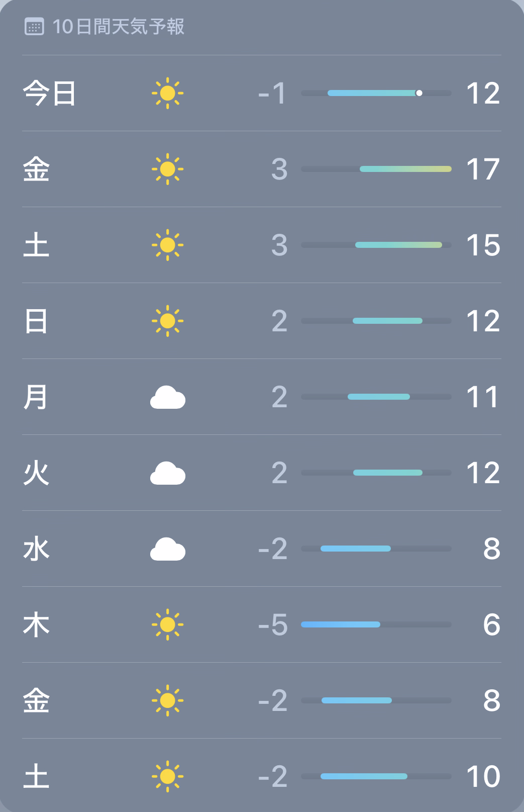Screen dimensions: 524x812
Task: Click the sun icon beside high of 17
Action: click(167, 169)
